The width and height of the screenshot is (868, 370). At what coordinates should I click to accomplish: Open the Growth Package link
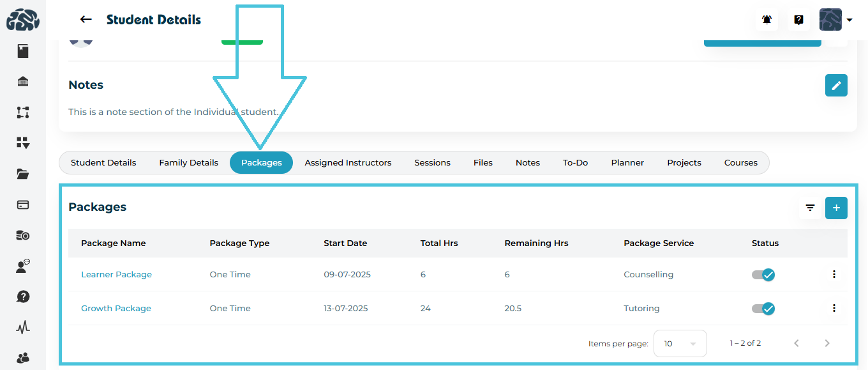[x=116, y=309]
